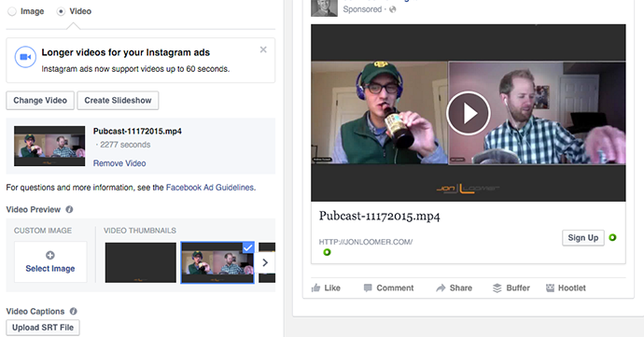The height and width of the screenshot is (337, 644).
Task: Click the Buffer label in the preview post
Action: coord(518,288)
